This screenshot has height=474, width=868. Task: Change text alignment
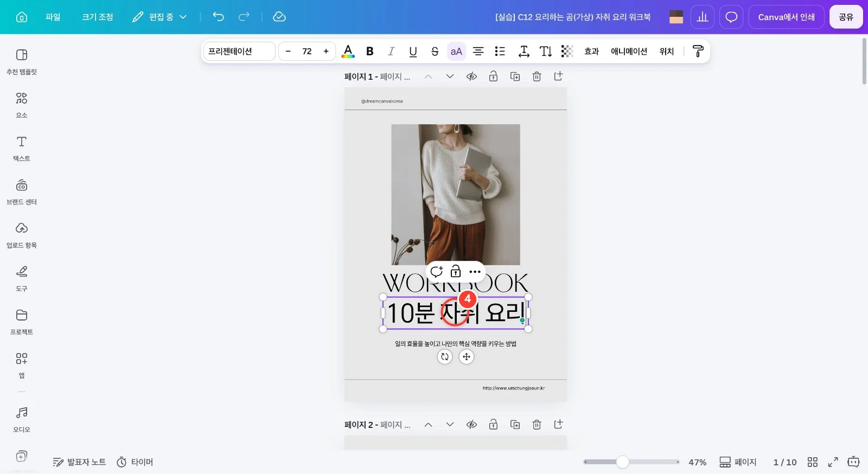point(478,51)
